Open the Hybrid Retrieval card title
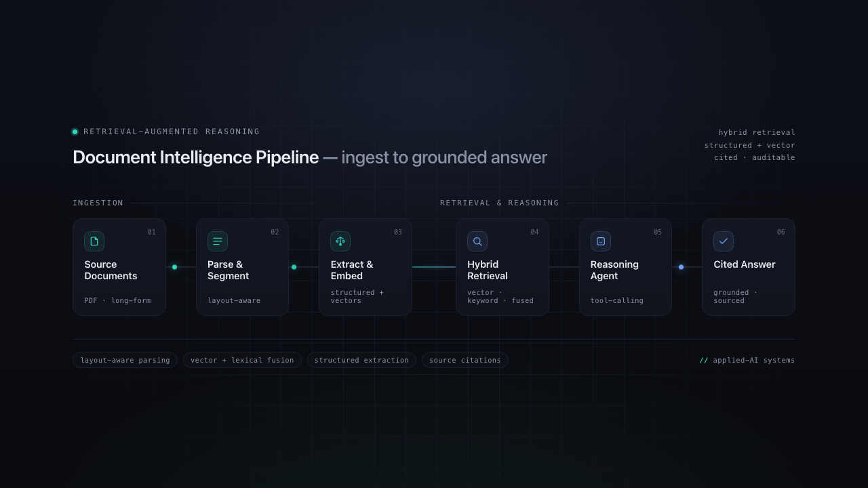Screen dimensions: 868x488 point(488,270)
